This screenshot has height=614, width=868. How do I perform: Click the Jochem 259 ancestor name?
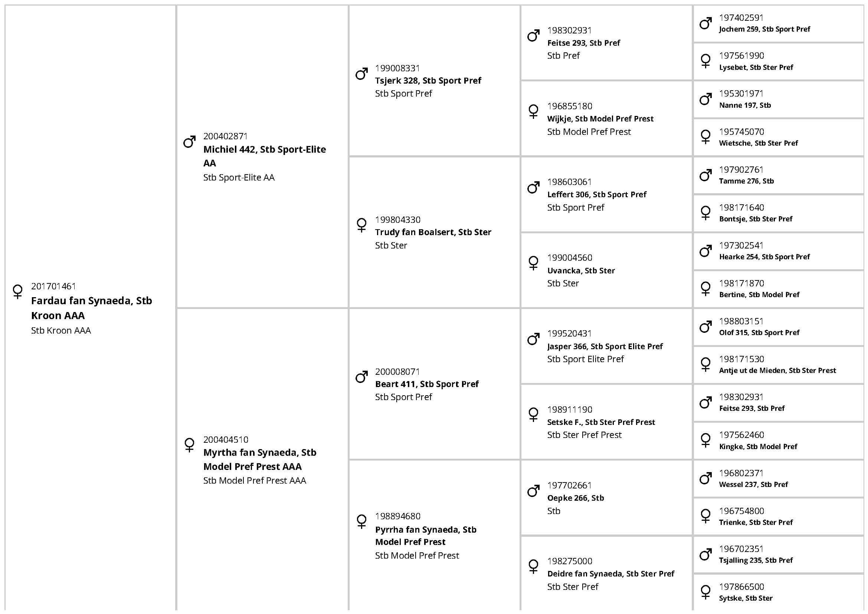(764, 29)
